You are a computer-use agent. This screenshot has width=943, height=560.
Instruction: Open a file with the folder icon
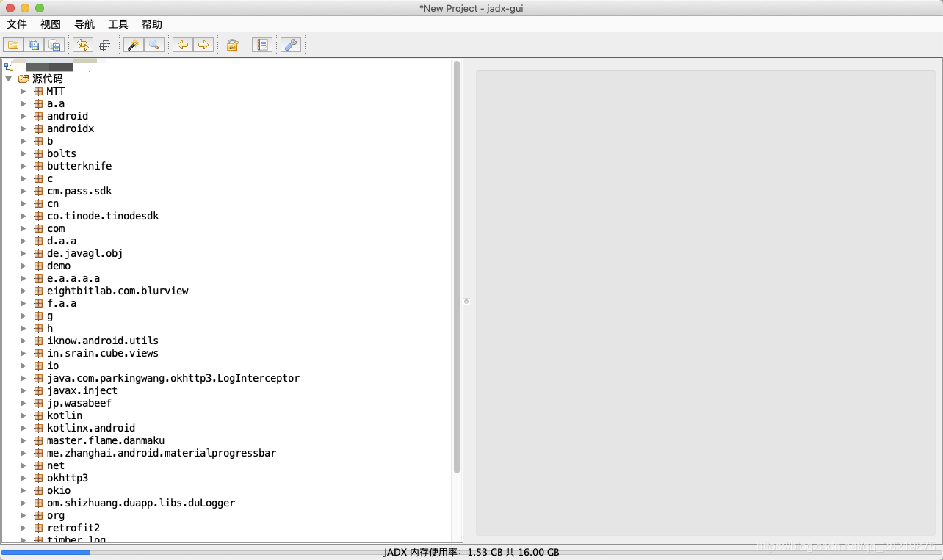click(13, 45)
